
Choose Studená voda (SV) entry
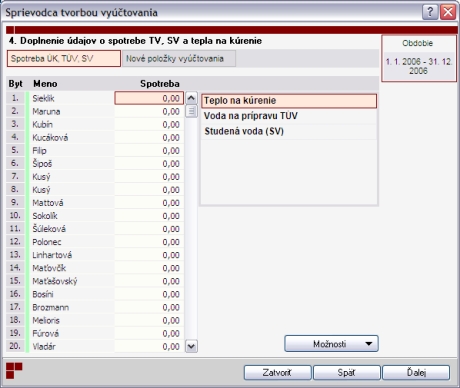(289, 131)
